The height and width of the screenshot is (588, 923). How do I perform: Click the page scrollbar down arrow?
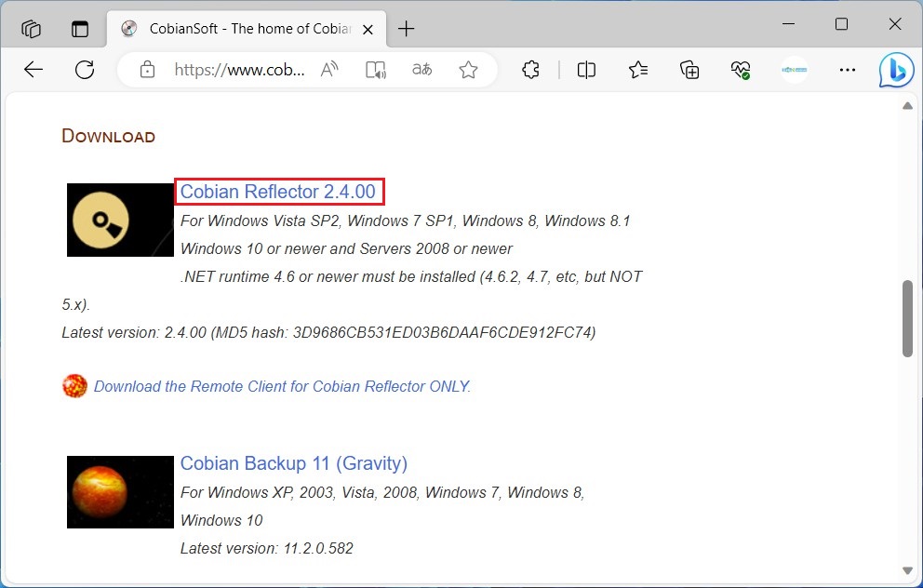[x=907, y=570]
